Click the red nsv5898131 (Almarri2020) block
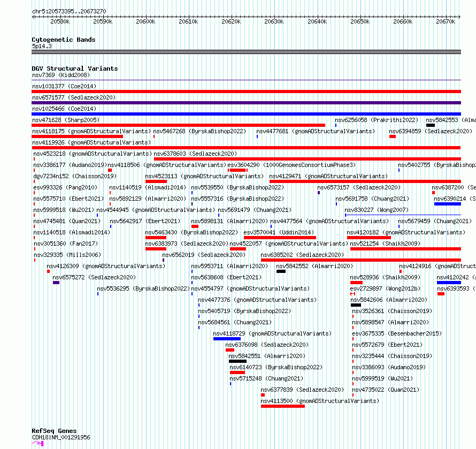Screen dimensions: 476x449 click(x=195, y=226)
